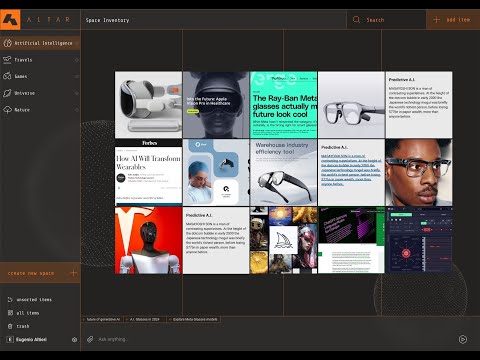Click the plus icon beside add item

(436, 20)
